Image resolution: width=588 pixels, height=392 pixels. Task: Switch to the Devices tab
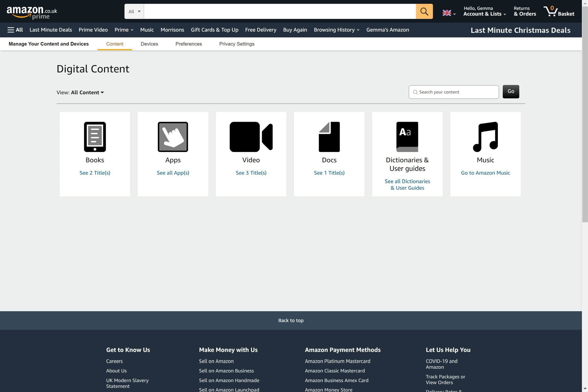click(x=149, y=44)
